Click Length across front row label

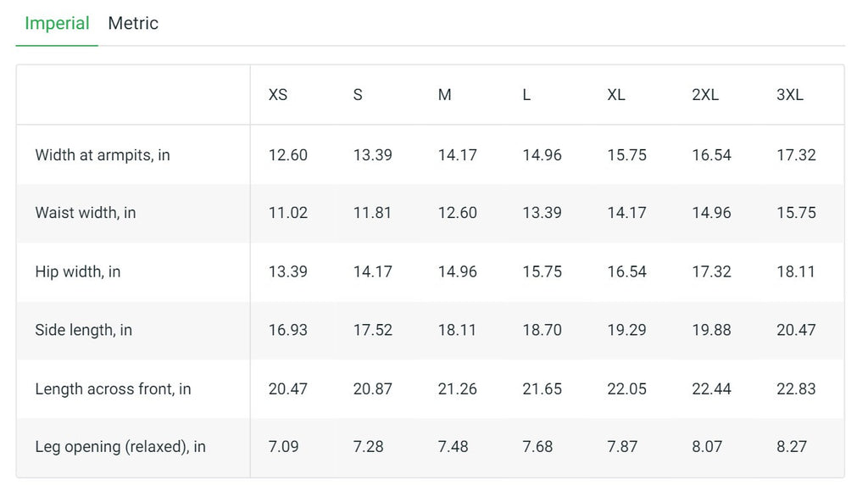tap(113, 389)
